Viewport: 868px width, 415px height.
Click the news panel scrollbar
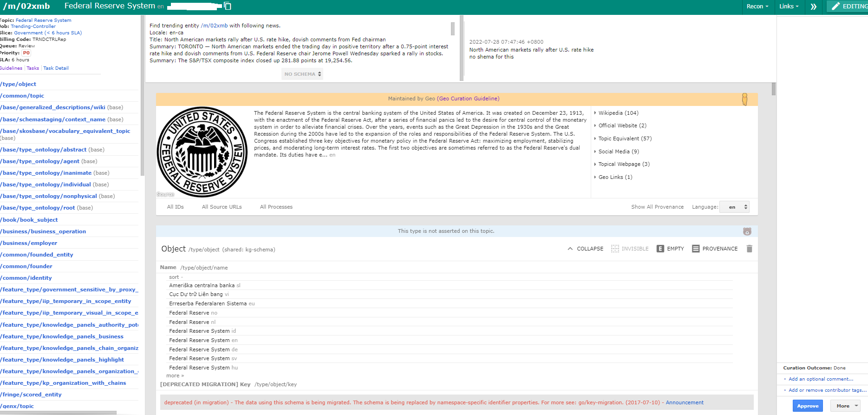(453, 29)
